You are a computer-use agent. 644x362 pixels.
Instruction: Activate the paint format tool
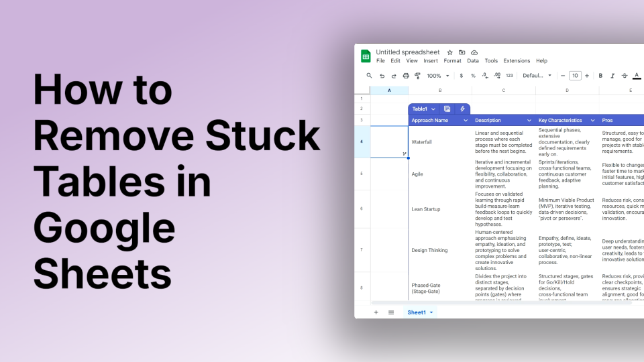point(418,76)
